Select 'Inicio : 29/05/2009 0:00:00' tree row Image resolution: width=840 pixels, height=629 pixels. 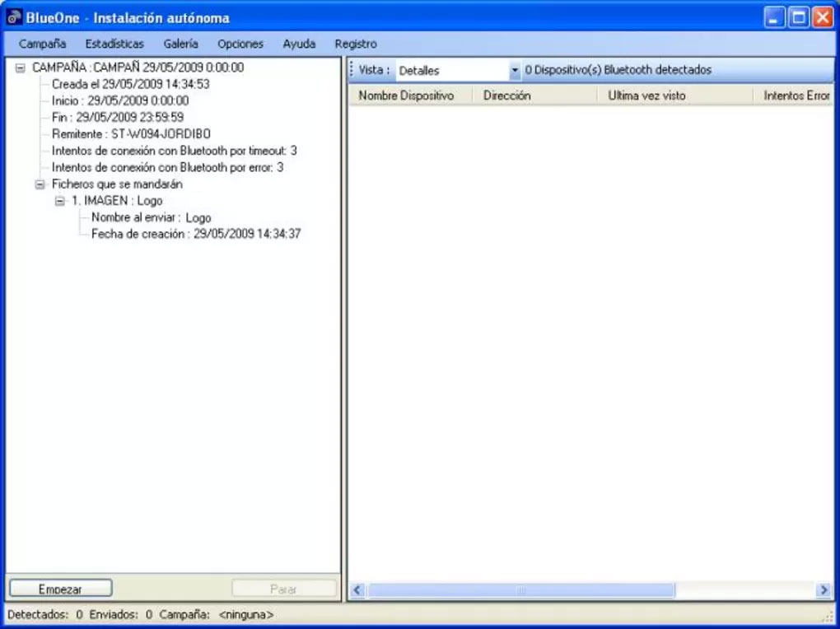point(120,100)
